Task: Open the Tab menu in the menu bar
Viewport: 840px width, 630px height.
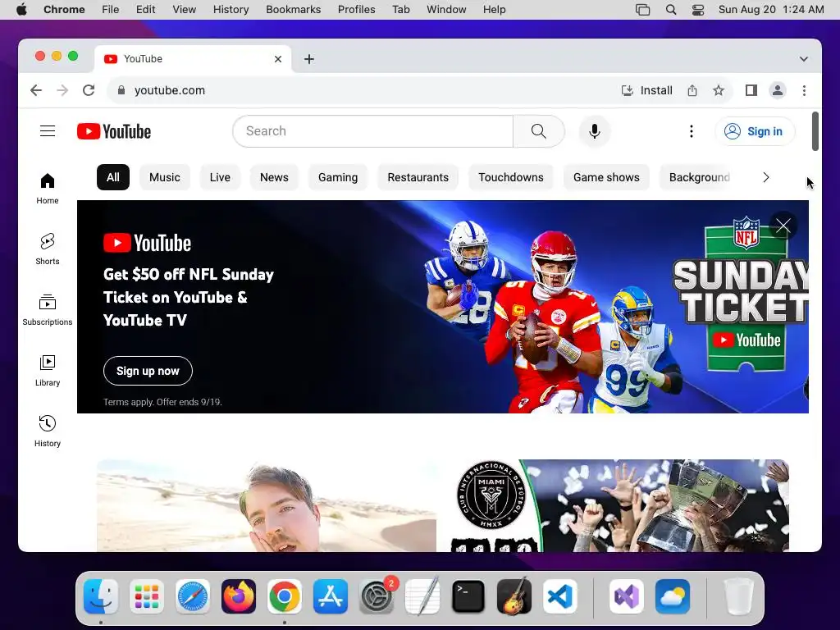Action: click(x=401, y=10)
